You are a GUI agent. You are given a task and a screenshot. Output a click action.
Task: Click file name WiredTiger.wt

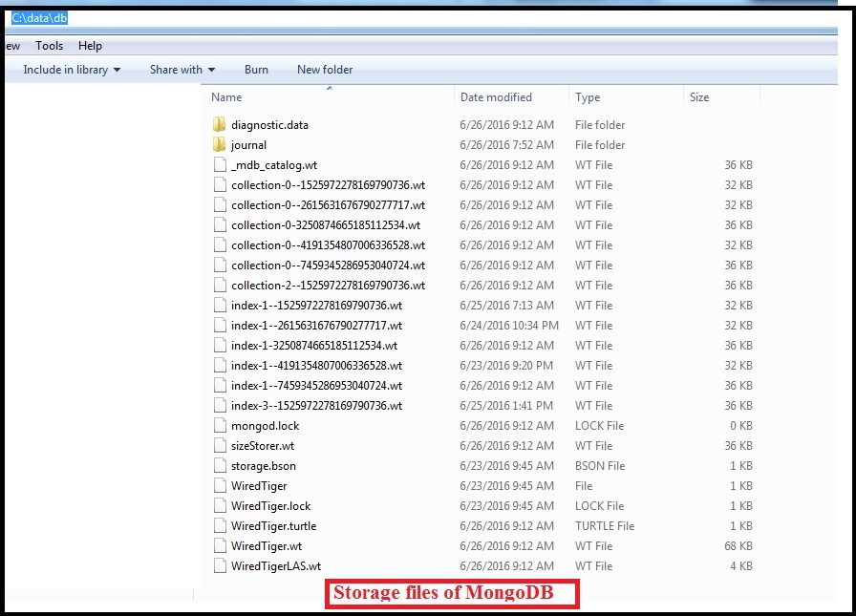(x=267, y=546)
